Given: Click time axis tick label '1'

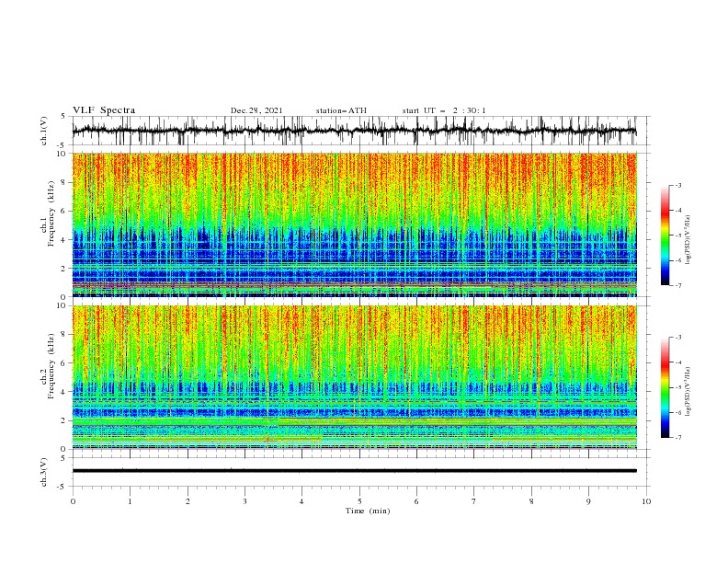Looking at the screenshot, I should 131,501.
